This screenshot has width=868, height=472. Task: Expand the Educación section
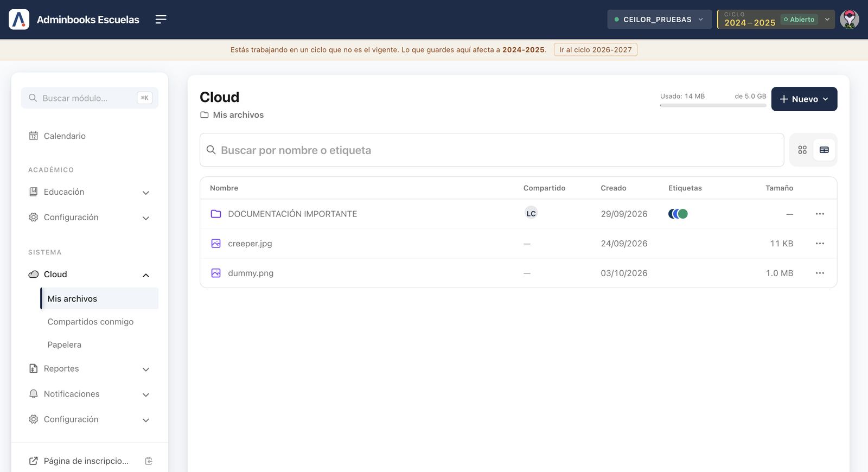tap(90, 192)
